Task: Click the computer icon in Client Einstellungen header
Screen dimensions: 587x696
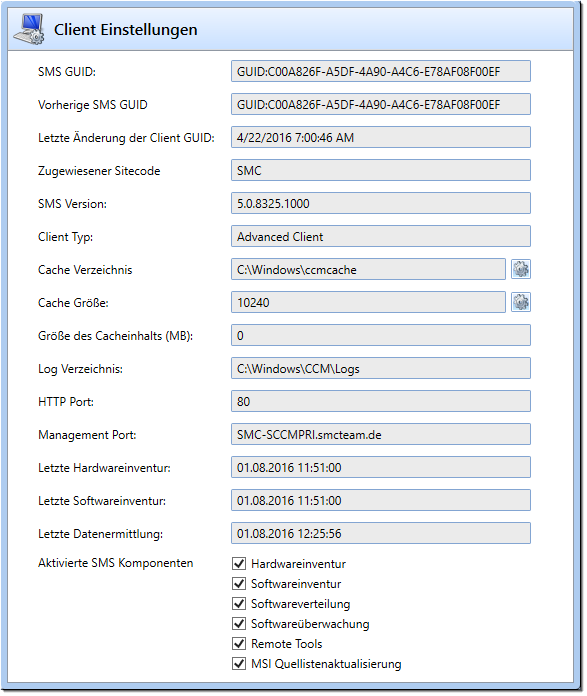Action: [29, 29]
